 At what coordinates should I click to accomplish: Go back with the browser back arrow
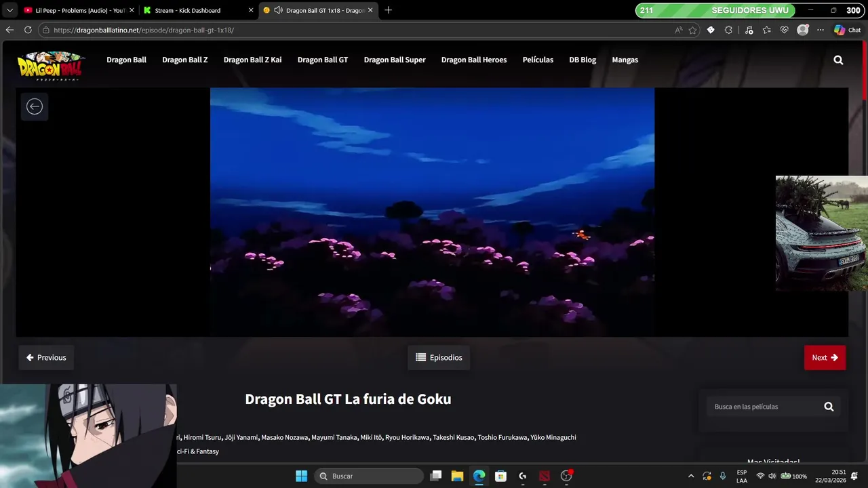(9, 30)
